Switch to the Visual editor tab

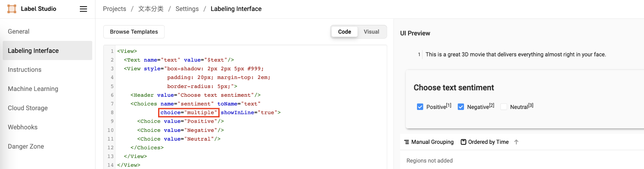tap(371, 32)
